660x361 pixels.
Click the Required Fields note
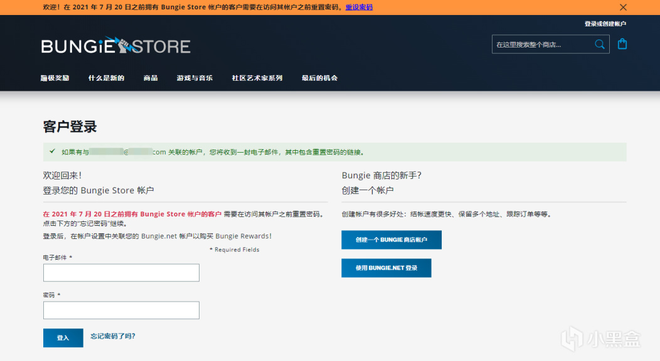pyautogui.click(x=234, y=250)
